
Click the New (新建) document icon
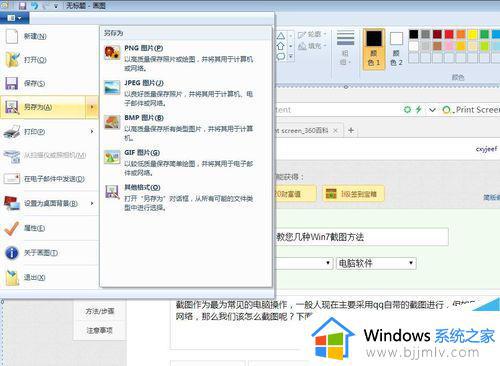click(12, 36)
